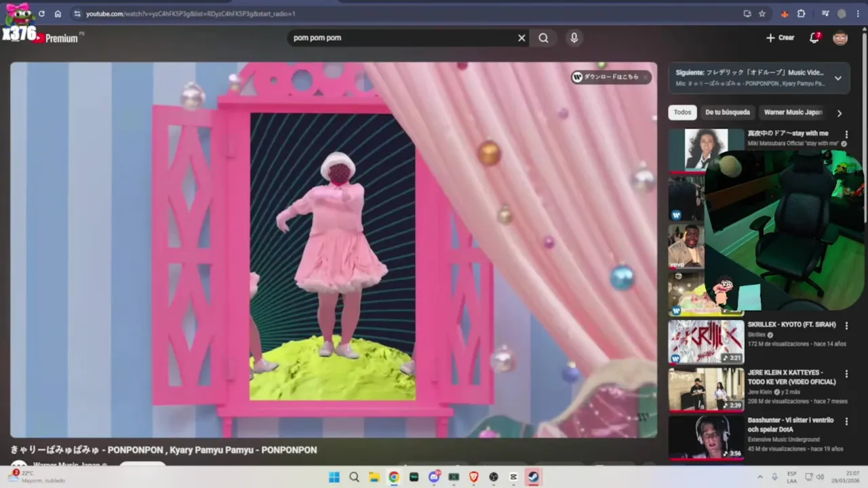Open the Extensions puzzle icon
868x488 pixels.
coord(801,14)
